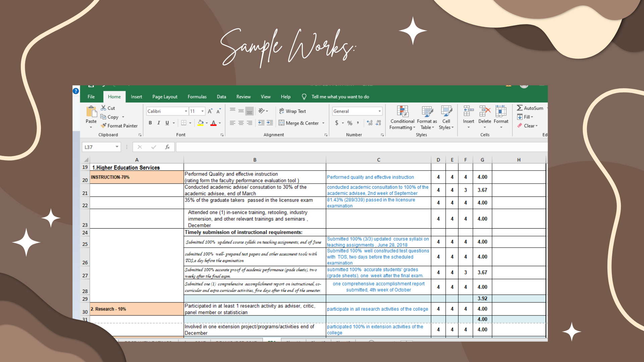Switch to the Review tab
The image size is (644, 362).
coord(244,97)
